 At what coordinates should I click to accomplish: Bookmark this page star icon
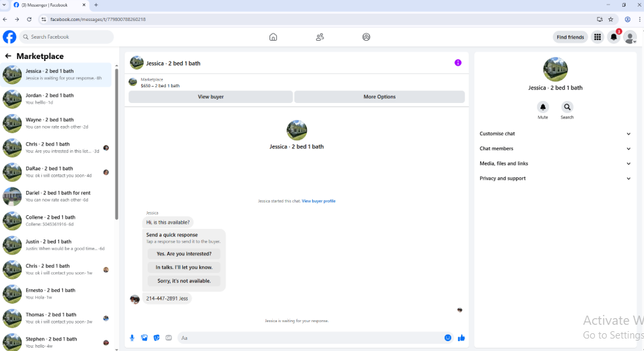click(611, 19)
